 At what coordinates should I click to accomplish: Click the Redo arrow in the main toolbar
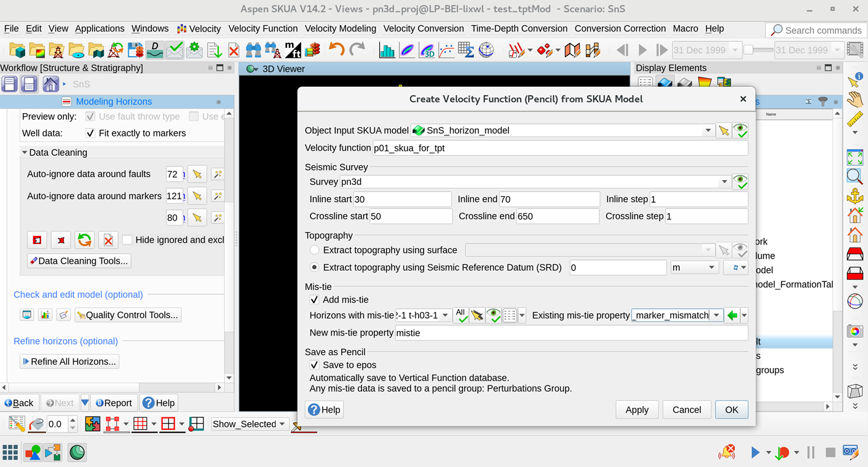coord(357,50)
